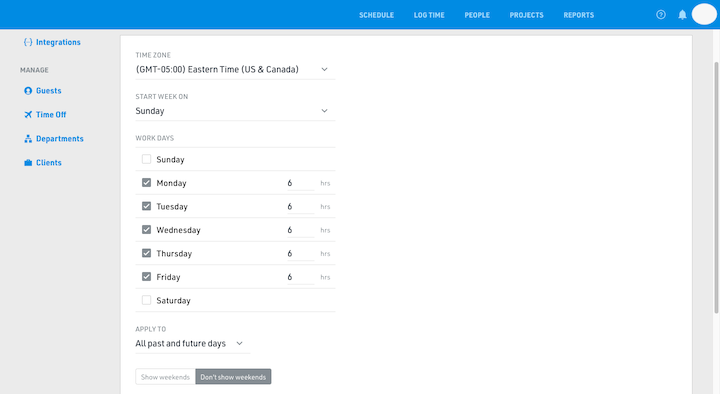This screenshot has height=394, width=720.
Task: Click the MANAGE sidebar heading
Action: (x=34, y=70)
